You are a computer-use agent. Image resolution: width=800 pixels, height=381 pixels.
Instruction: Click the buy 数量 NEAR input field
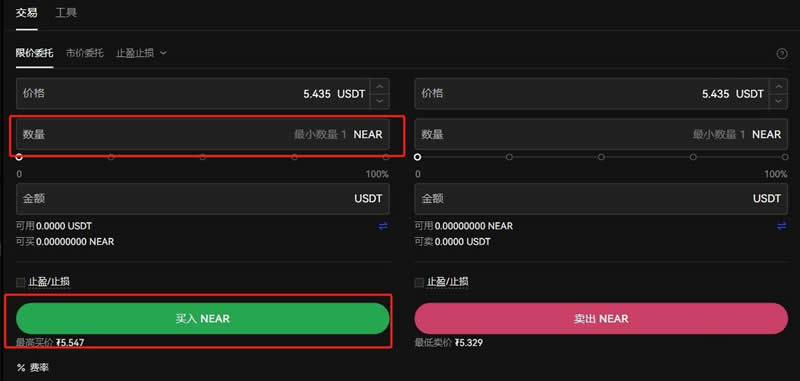pyautogui.click(x=203, y=135)
